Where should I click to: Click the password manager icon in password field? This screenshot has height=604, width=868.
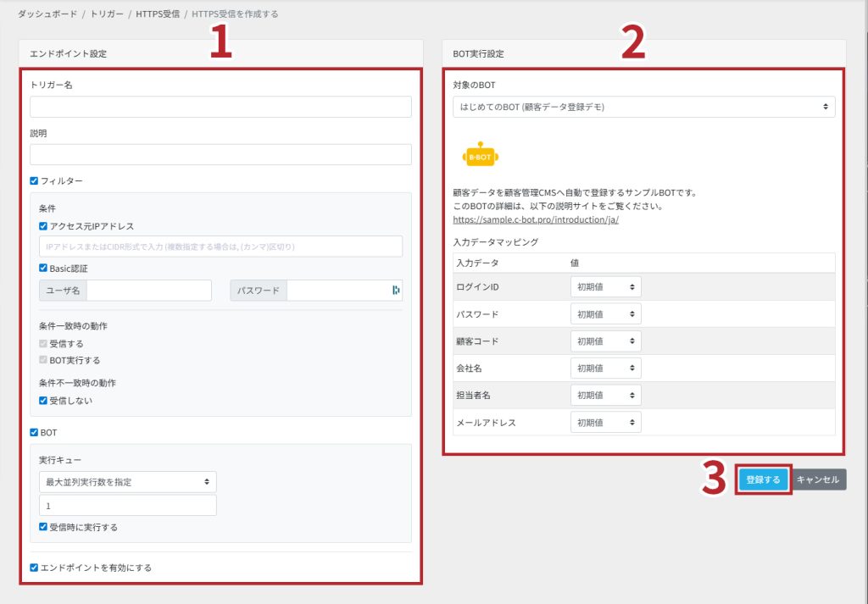396,291
